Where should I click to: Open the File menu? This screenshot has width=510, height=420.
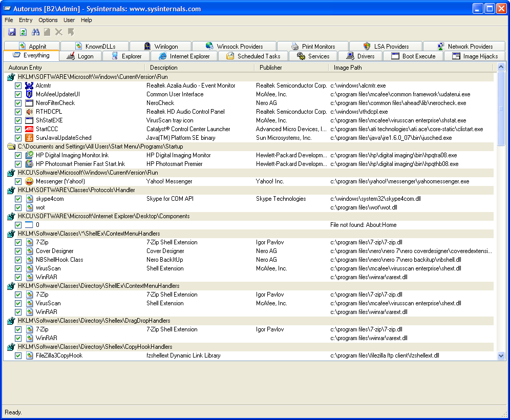click(9, 20)
